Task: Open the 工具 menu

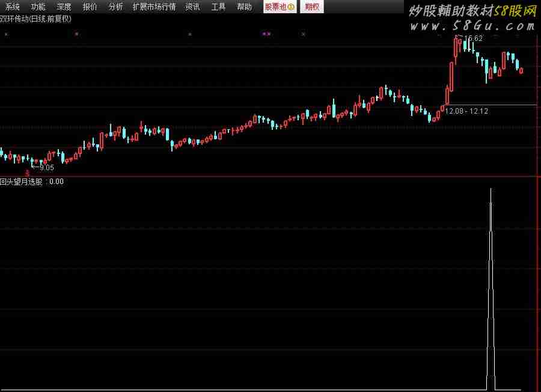Action: point(218,7)
